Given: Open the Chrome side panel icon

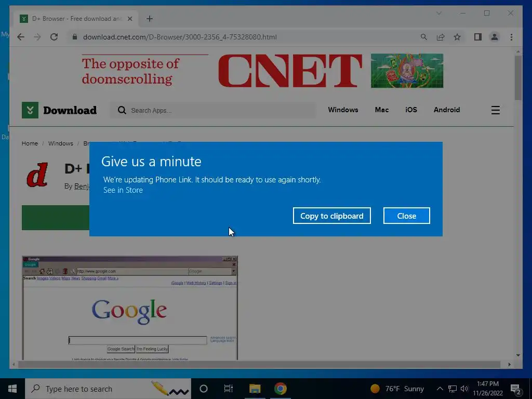Looking at the screenshot, I should 478,37.
